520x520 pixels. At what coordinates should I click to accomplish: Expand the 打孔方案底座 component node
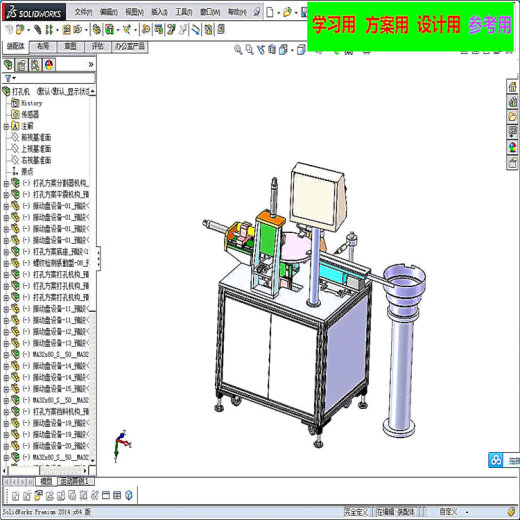6,252
